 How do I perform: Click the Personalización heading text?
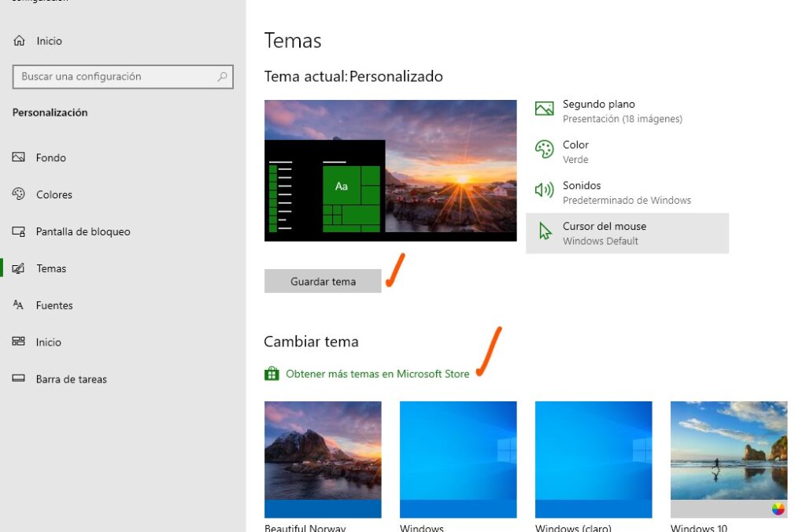50,113
